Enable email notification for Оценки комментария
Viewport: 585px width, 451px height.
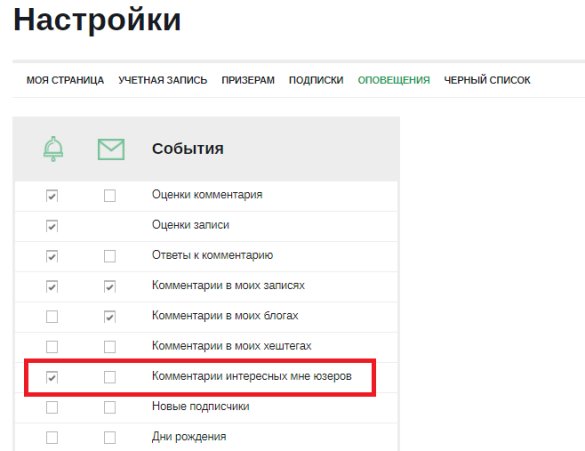(x=110, y=195)
